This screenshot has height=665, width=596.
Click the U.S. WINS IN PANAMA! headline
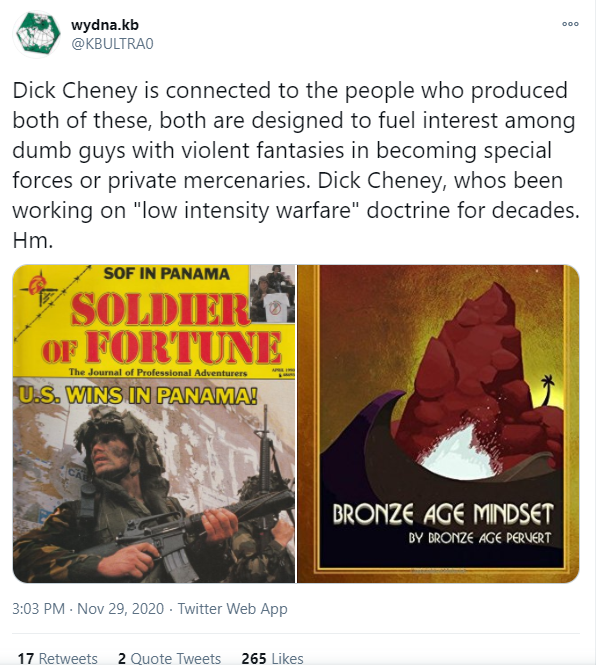click(x=138, y=395)
